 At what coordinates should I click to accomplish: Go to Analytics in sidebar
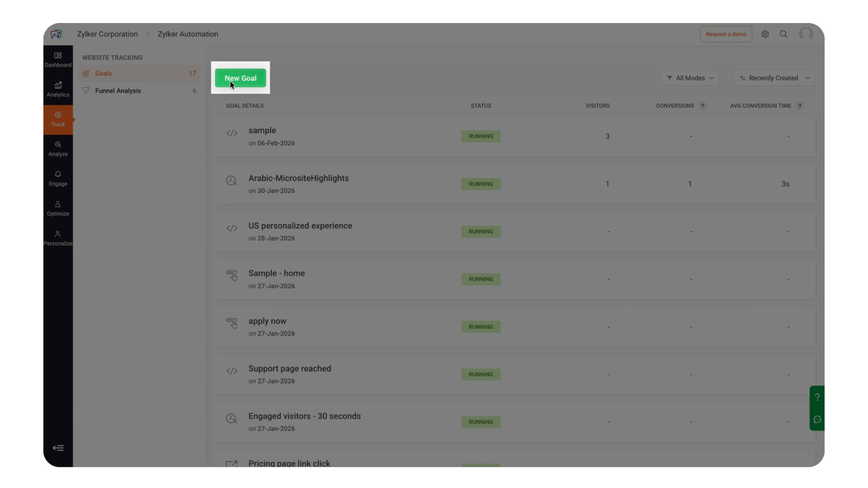[x=58, y=89]
